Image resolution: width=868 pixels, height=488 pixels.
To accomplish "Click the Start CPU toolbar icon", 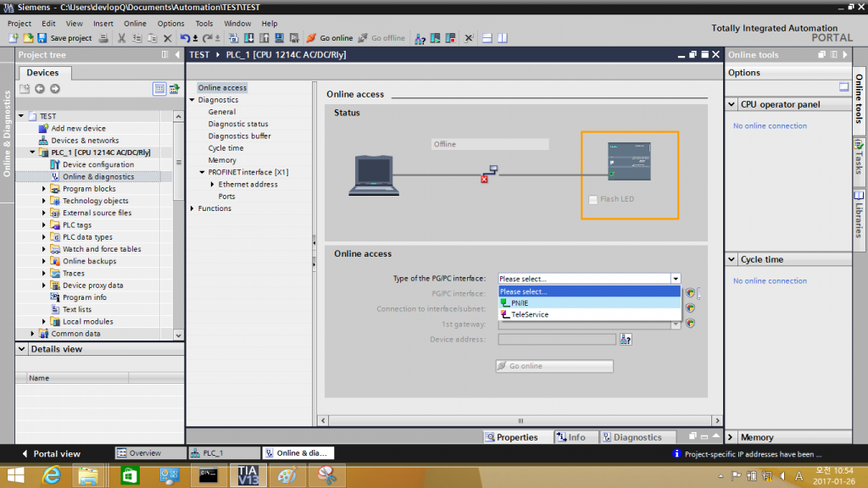I will tap(436, 38).
